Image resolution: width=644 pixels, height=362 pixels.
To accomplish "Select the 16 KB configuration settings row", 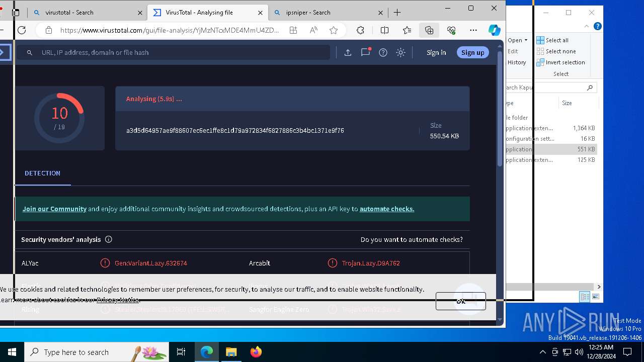I will tap(552, 139).
